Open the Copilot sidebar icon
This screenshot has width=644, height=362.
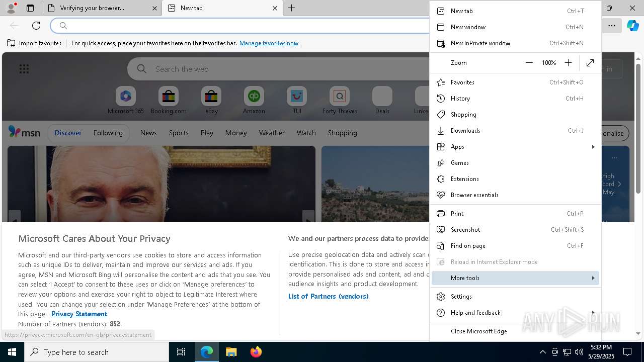[x=632, y=26]
